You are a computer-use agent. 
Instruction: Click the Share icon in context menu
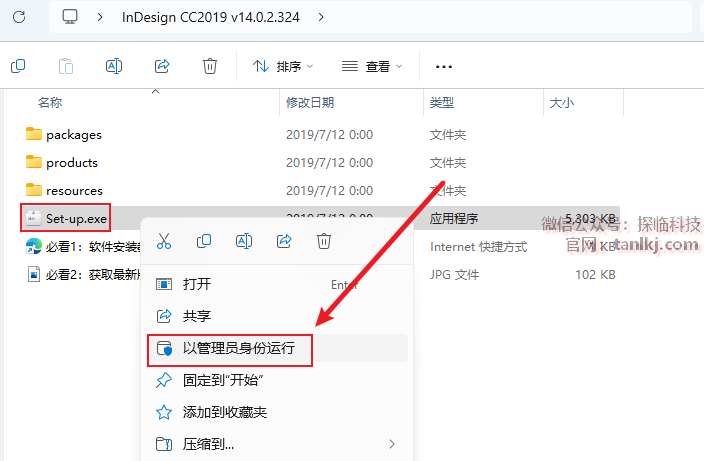pyautogui.click(x=284, y=241)
